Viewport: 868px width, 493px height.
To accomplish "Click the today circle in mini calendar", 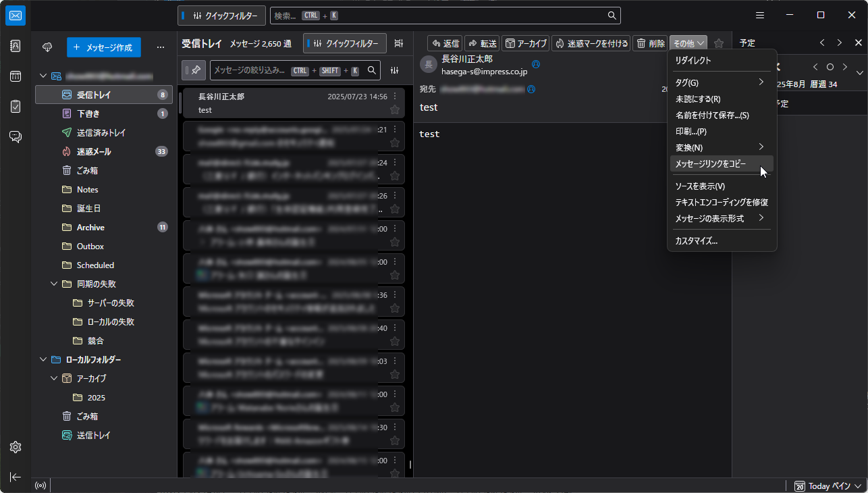I will tap(830, 67).
